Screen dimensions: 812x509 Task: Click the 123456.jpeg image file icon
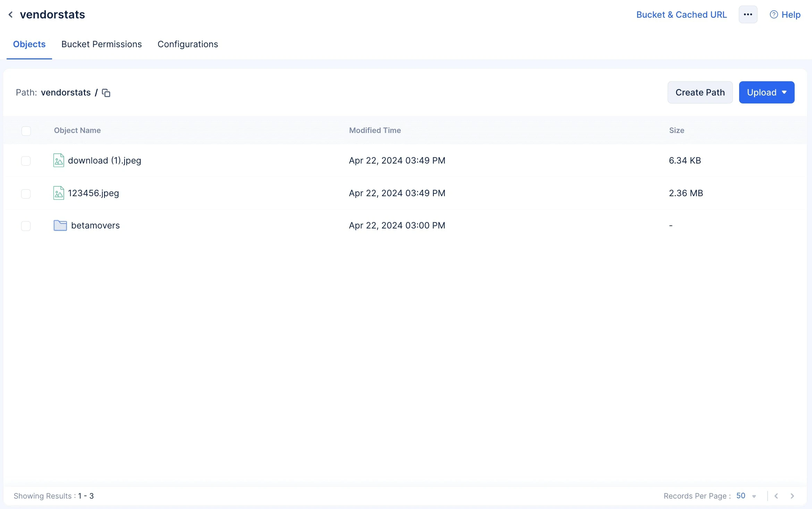pyautogui.click(x=59, y=193)
